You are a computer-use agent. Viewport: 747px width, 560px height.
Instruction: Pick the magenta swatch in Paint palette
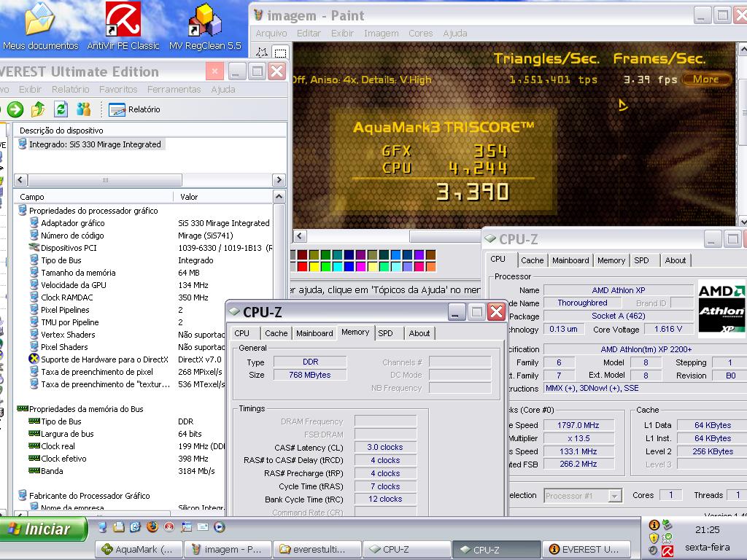click(x=360, y=267)
